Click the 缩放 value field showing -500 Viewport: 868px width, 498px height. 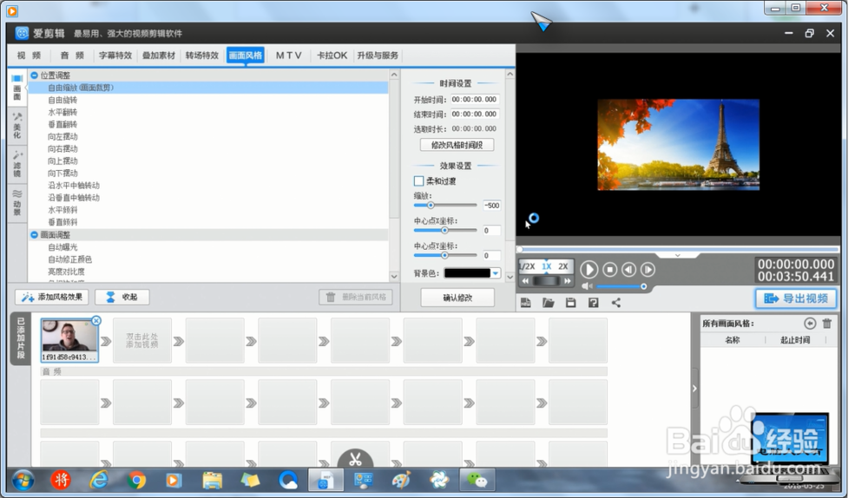491,206
